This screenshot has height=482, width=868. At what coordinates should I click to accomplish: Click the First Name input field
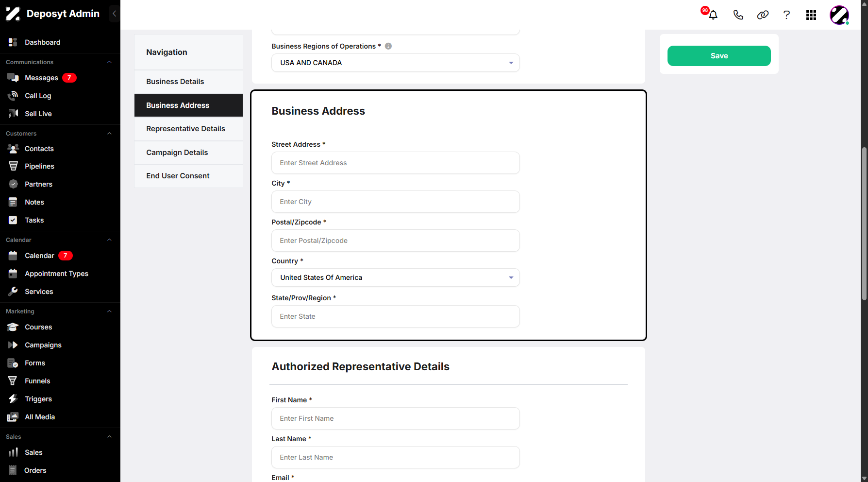pyautogui.click(x=395, y=418)
